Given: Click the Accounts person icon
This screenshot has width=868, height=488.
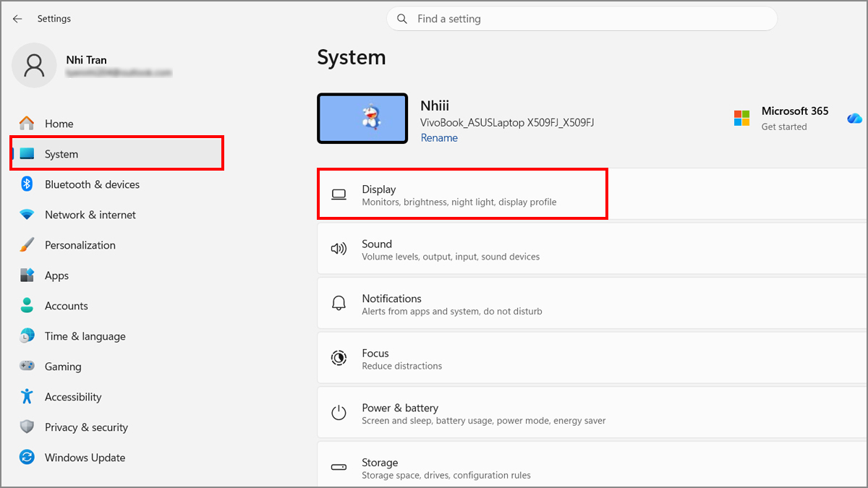Looking at the screenshot, I should coord(27,306).
